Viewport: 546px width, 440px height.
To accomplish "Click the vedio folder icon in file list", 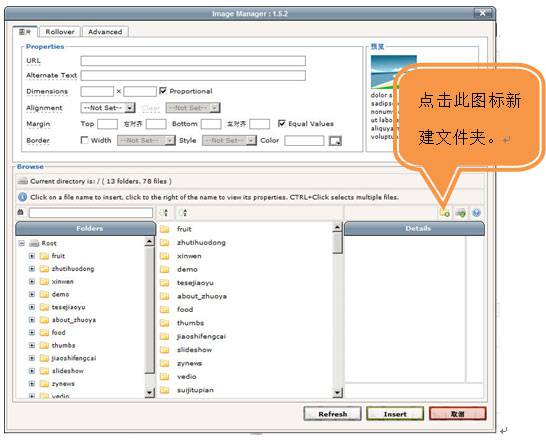I will pos(165,377).
